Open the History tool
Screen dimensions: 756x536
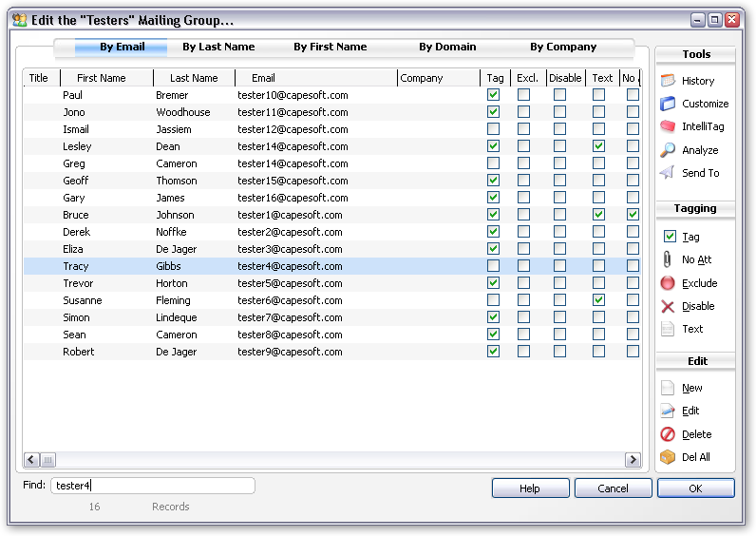pos(669,81)
